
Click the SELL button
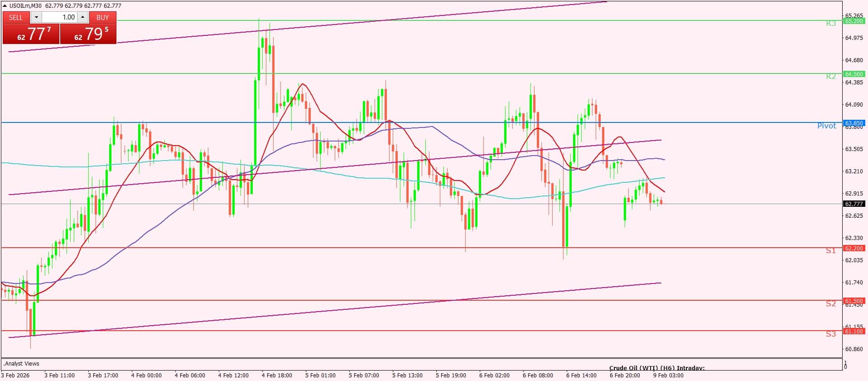tap(16, 17)
